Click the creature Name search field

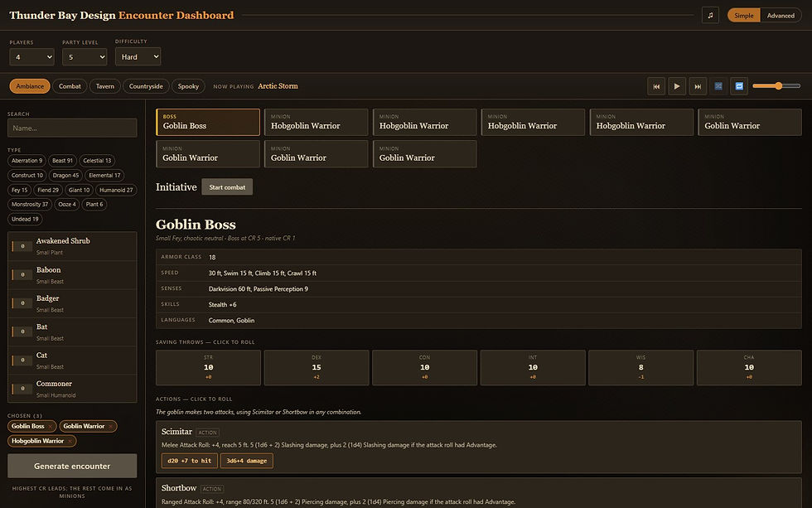click(x=72, y=128)
